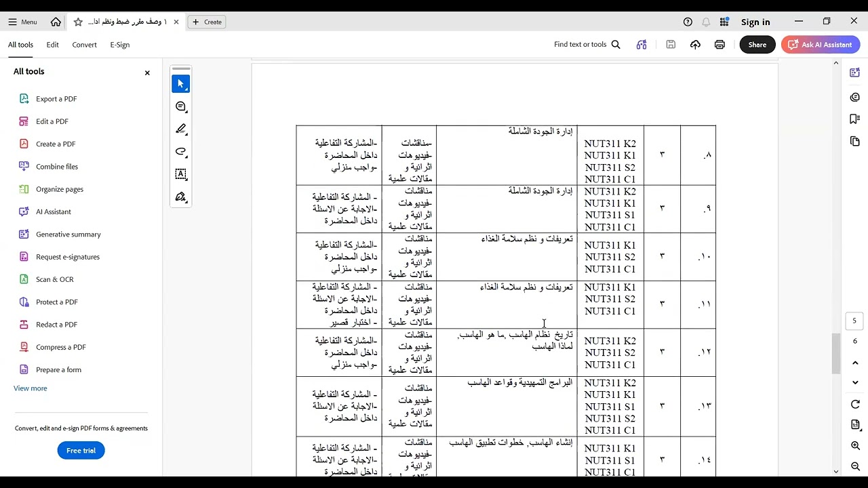Click the AI generative tools icon in toolbar

pyautogui.click(x=642, y=45)
